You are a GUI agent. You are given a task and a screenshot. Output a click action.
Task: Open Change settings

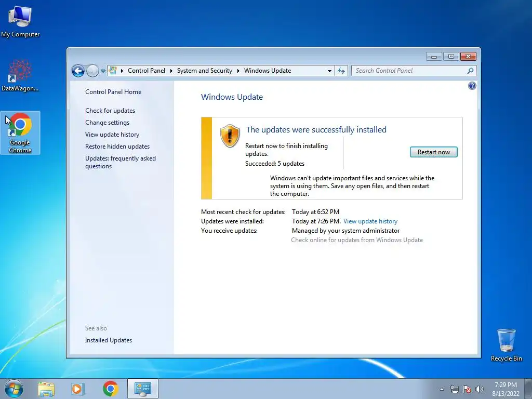click(107, 123)
